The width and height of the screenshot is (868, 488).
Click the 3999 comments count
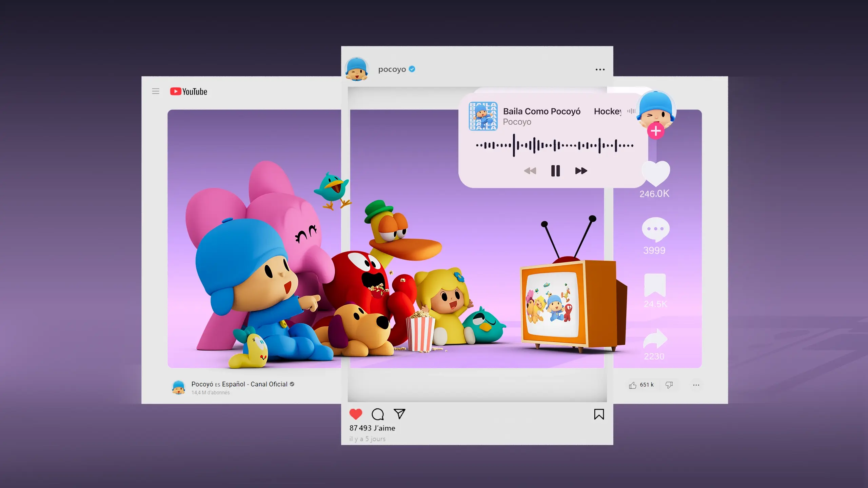pos(654,250)
